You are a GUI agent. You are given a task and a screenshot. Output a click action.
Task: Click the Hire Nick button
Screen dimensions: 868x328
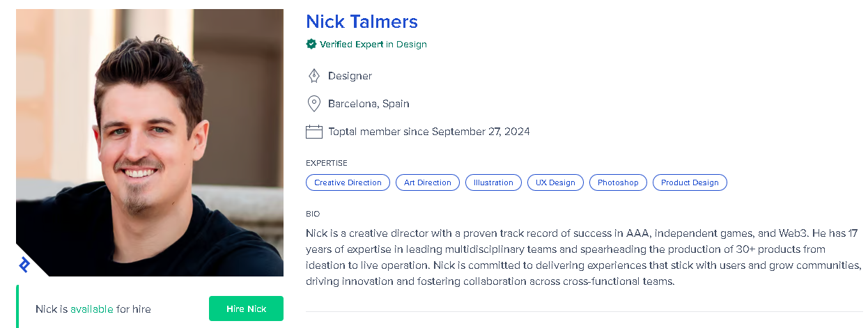(246, 309)
